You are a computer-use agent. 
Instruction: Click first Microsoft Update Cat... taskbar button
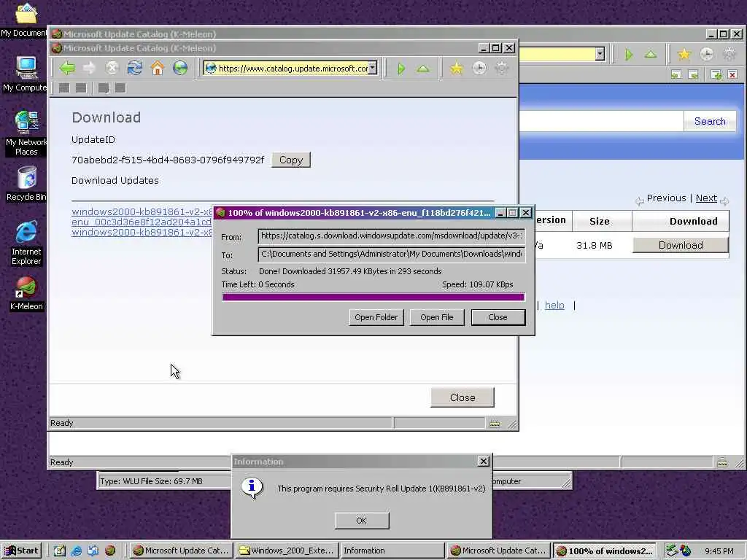181,551
